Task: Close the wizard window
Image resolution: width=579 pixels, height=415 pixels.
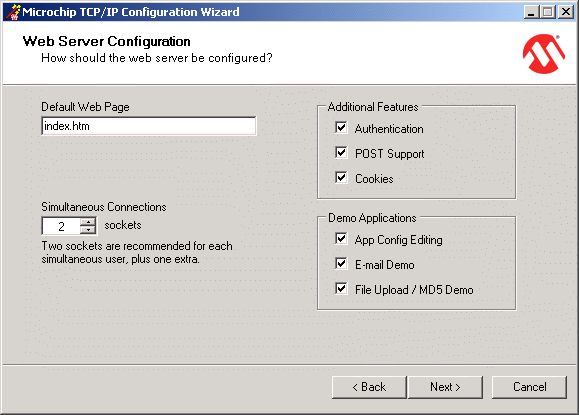Action: (566, 12)
